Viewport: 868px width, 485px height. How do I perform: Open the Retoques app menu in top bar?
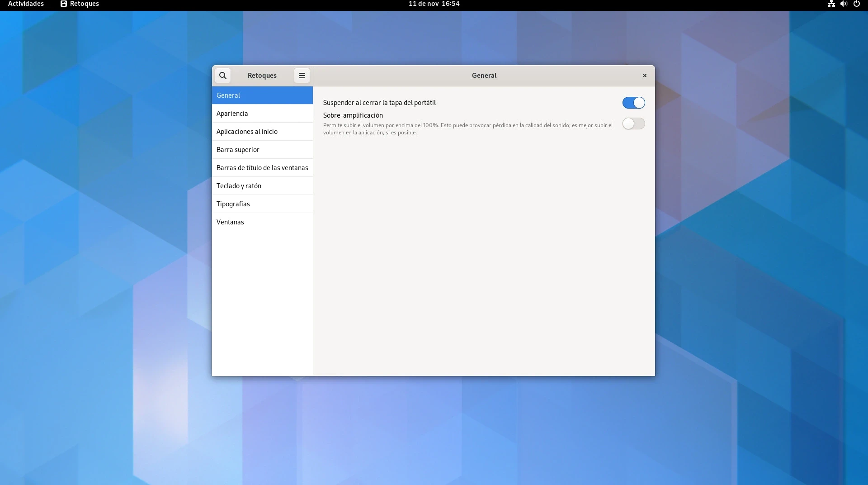click(x=80, y=4)
